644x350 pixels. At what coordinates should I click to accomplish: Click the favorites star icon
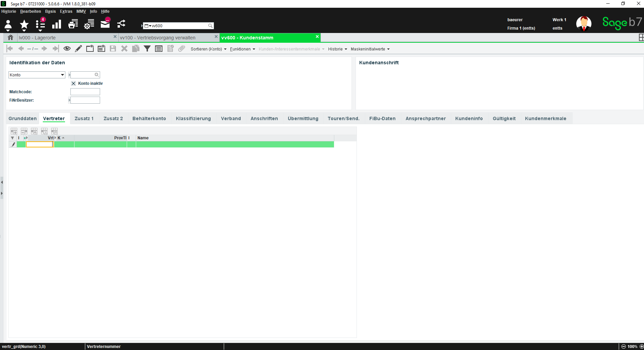click(x=24, y=24)
